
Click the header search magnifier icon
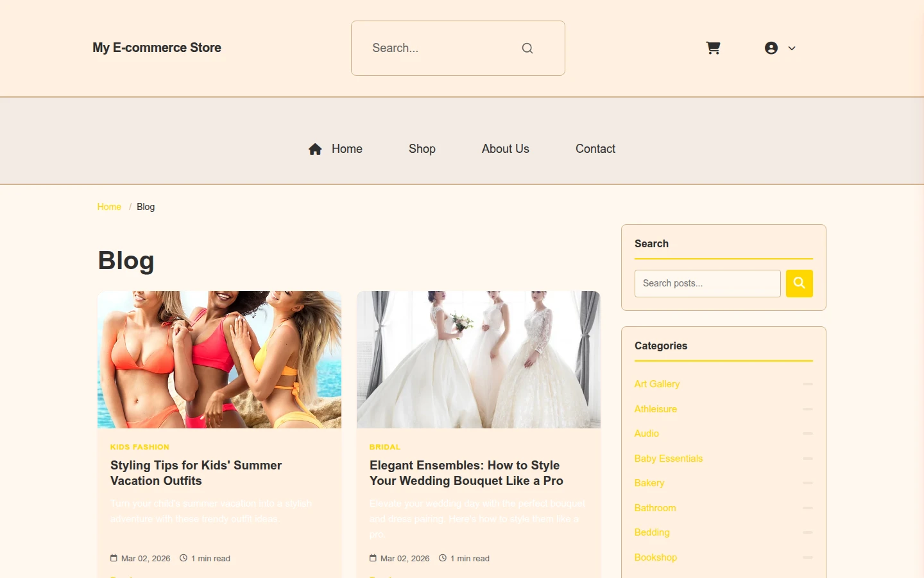point(527,48)
